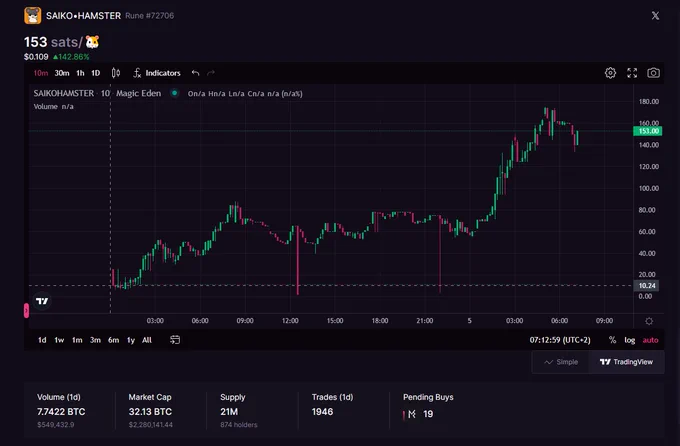Screen dimensions: 680x446
Task: Set time range to 1d
Action: 42,340
